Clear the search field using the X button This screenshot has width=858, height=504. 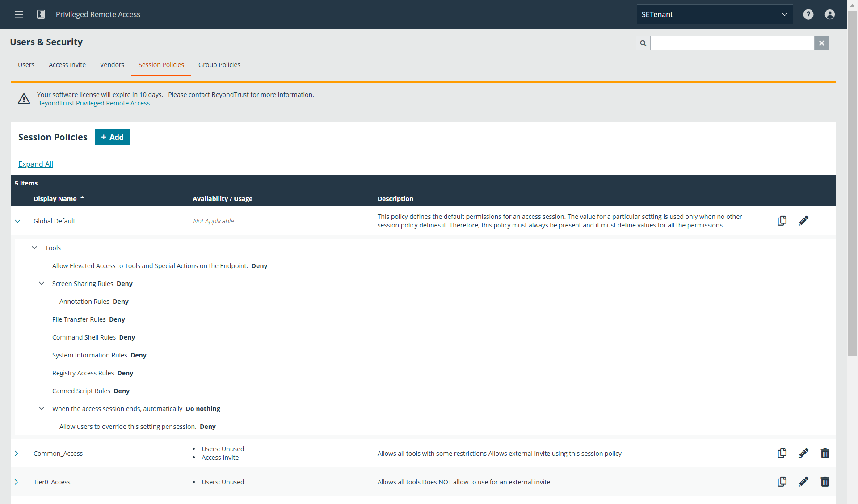click(x=822, y=43)
